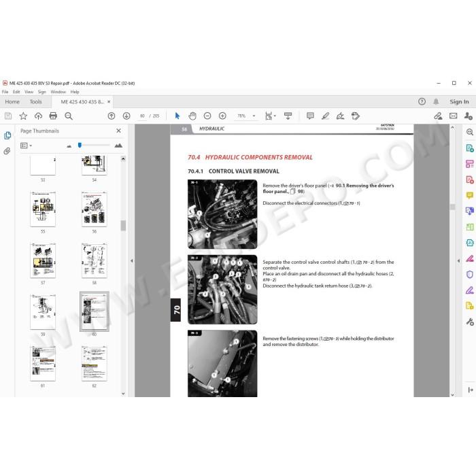Open the Edit menu
The image size is (476, 476).
pos(16,92)
